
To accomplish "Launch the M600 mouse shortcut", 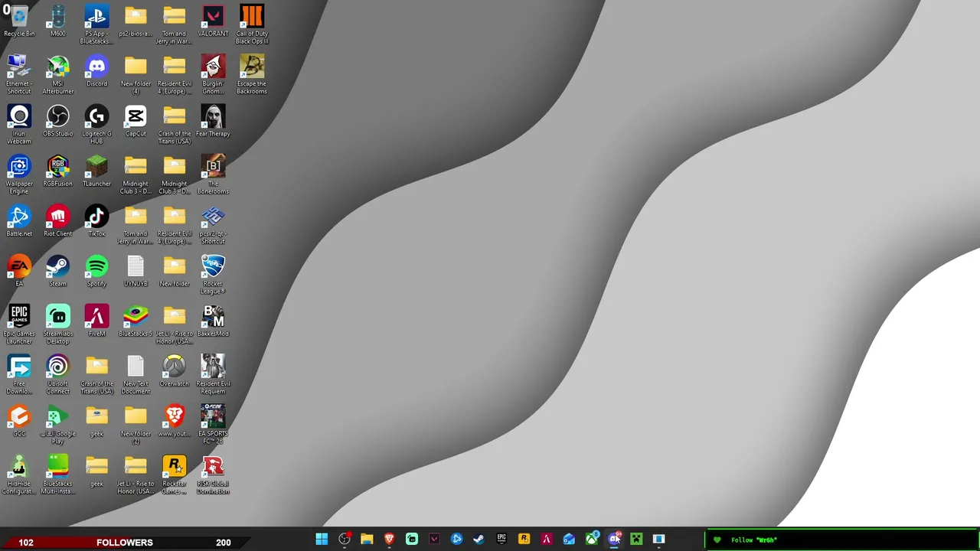I will tap(58, 22).
